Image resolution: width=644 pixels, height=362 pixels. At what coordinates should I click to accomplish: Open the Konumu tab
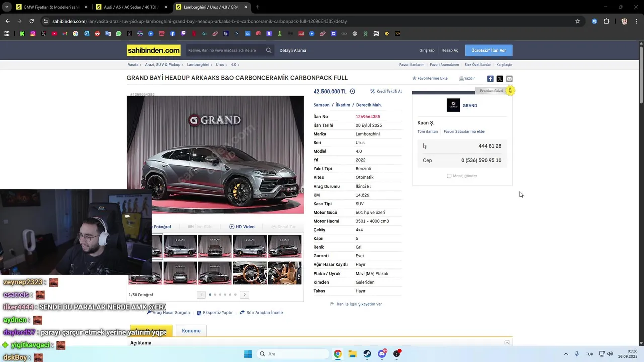[191, 331]
